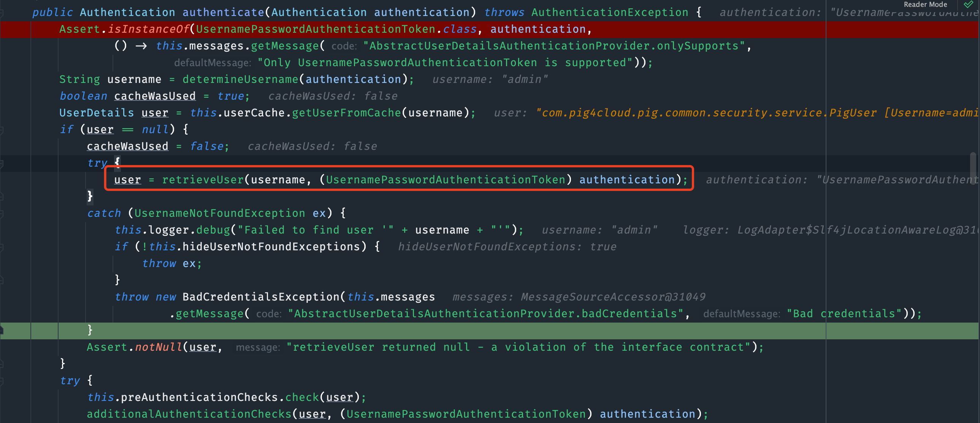
Task: Fold the hideUserNotFoundExceptions if block
Action: pyautogui.click(x=2, y=248)
